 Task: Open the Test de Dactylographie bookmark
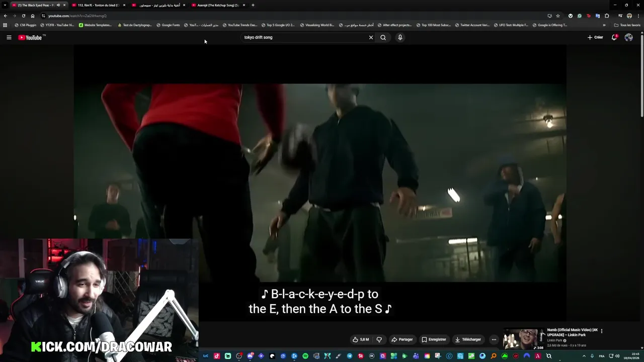[134, 25]
